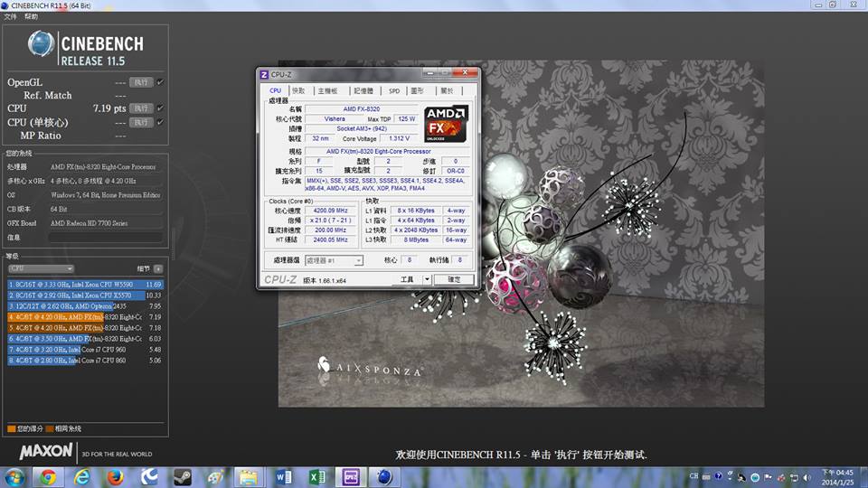Viewport: 868px width, 488px height.
Task: Open Google Chrome from the taskbar
Action: pos(48,477)
